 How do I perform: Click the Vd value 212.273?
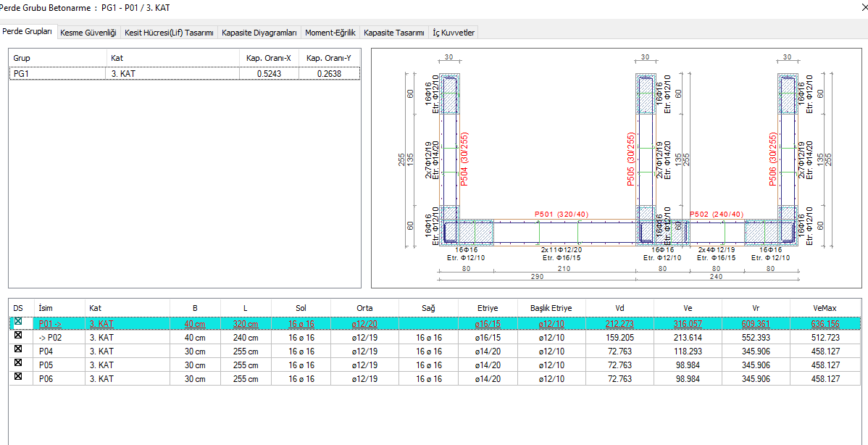pos(619,323)
